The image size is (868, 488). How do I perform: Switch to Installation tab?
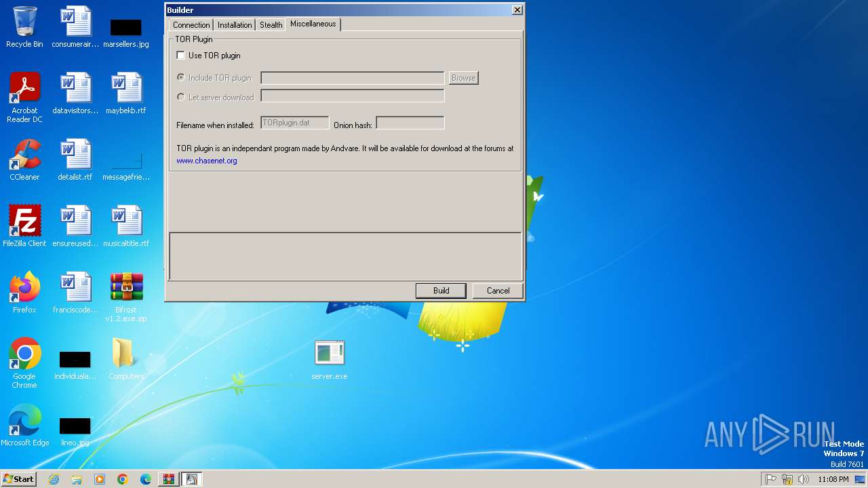(x=235, y=25)
